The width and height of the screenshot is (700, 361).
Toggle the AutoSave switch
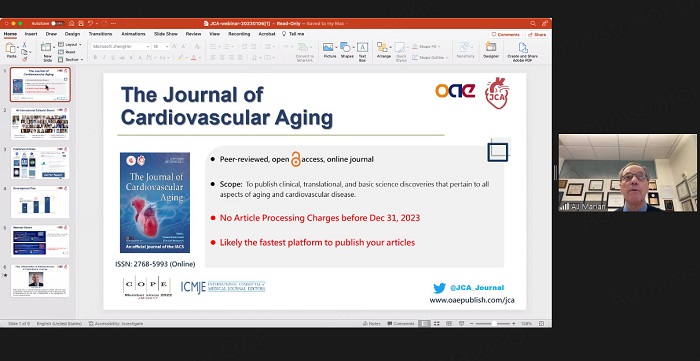tap(57, 23)
